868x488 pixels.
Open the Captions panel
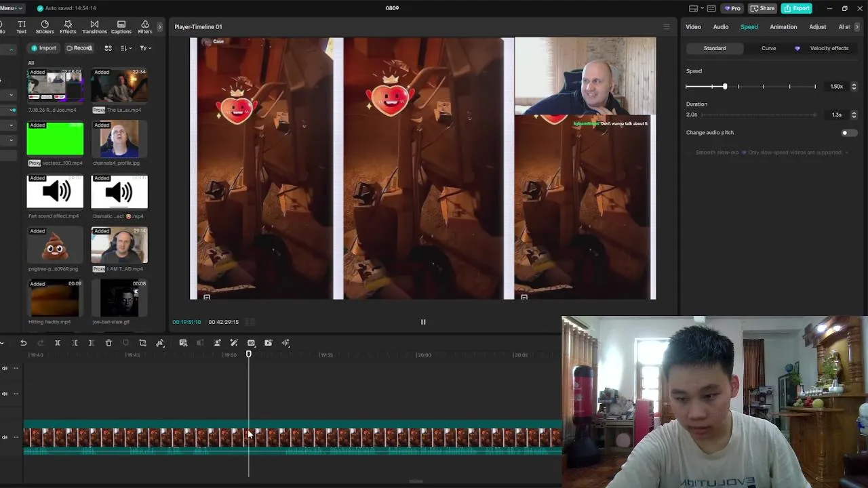pyautogui.click(x=121, y=27)
